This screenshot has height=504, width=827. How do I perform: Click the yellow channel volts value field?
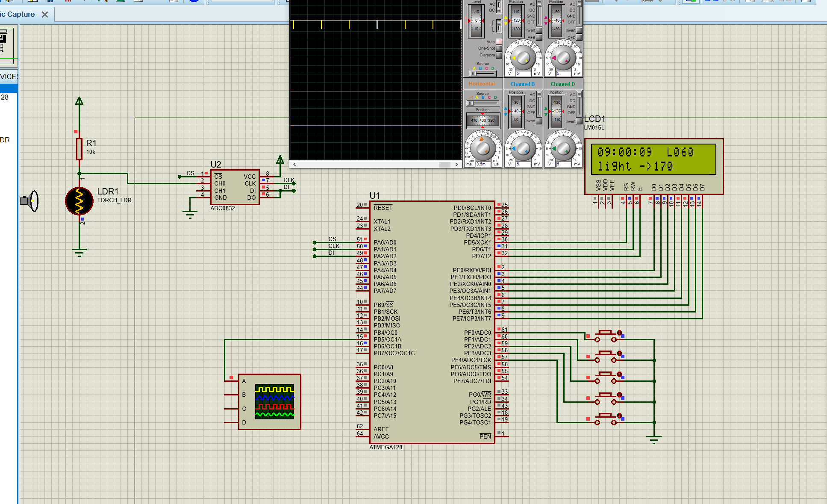[523, 74]
